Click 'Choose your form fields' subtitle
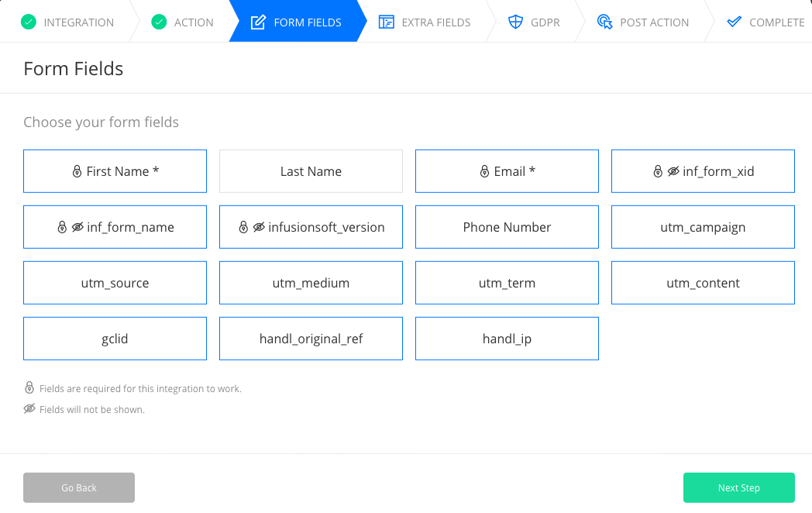 pyautogui.click(x=101, y=122)
